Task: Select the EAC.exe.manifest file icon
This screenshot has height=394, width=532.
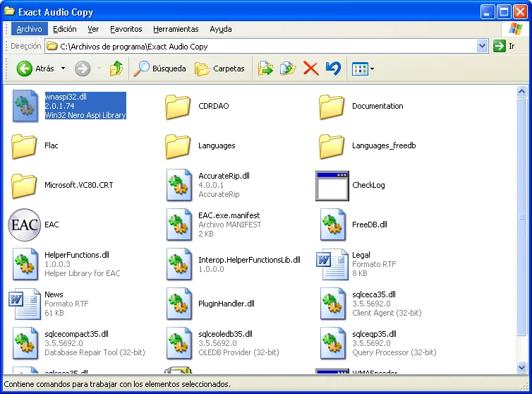Action: (x=179, y=225)
